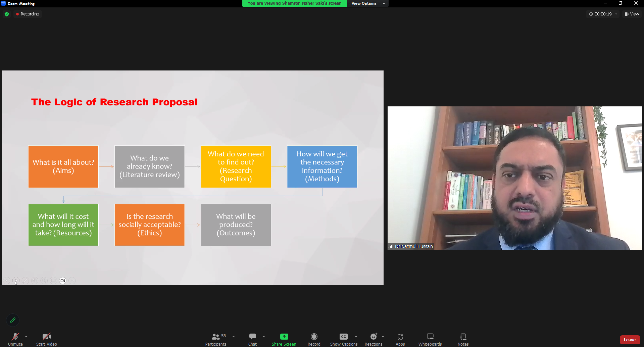Open the Notes panel
The width and height of the screenshot is (644, 347).
tap(463, 339)
